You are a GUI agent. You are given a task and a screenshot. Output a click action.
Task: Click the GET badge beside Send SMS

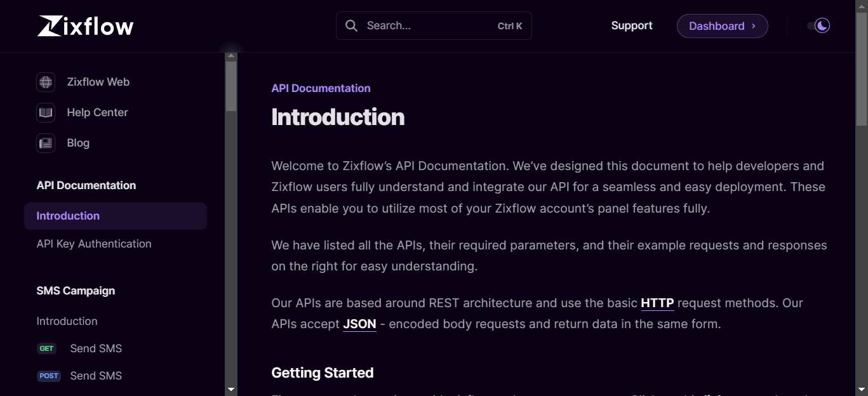click(47, 348)
